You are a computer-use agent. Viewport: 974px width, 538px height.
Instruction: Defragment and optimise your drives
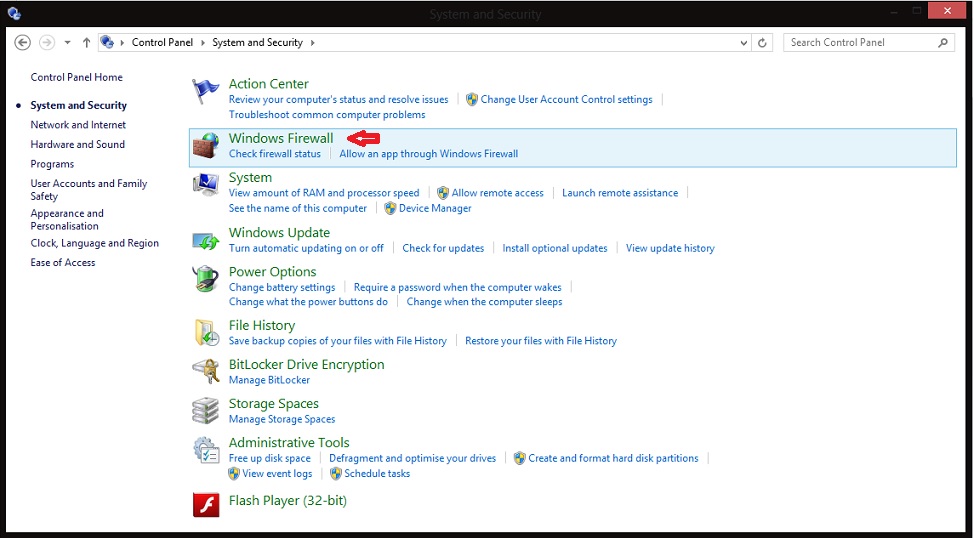412,458
